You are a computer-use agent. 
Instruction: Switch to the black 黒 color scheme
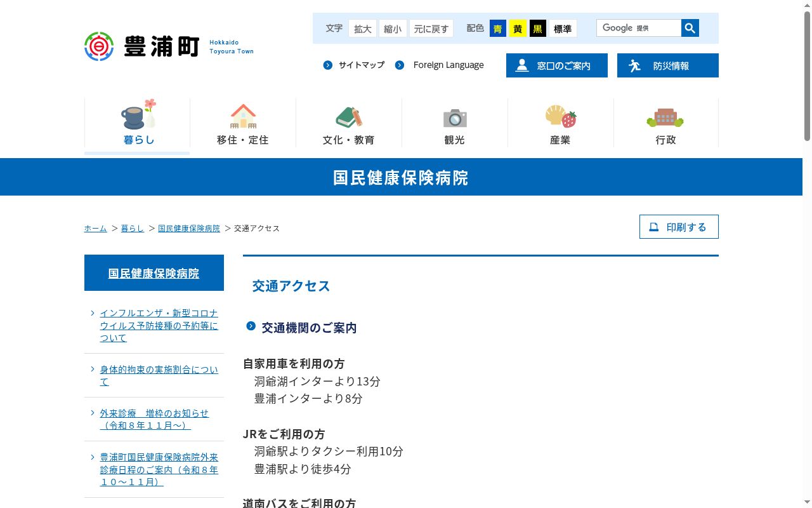[x=538, y=29]
